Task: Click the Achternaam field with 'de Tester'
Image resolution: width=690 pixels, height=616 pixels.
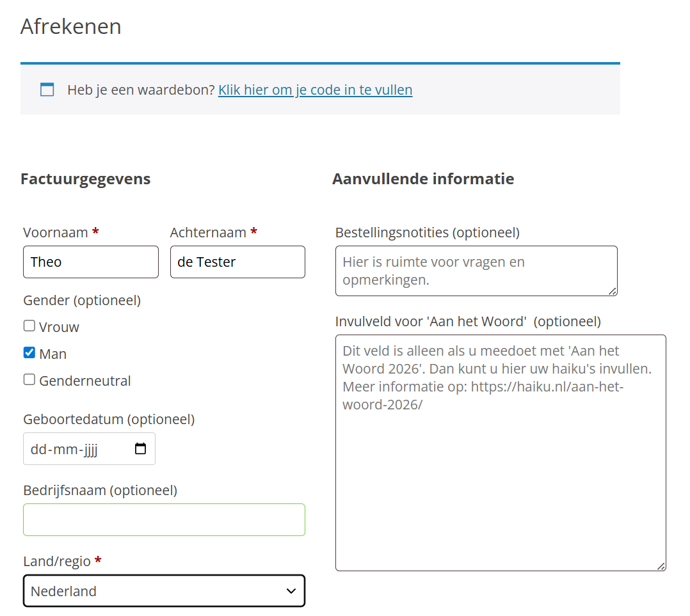Action: [237, 262]
